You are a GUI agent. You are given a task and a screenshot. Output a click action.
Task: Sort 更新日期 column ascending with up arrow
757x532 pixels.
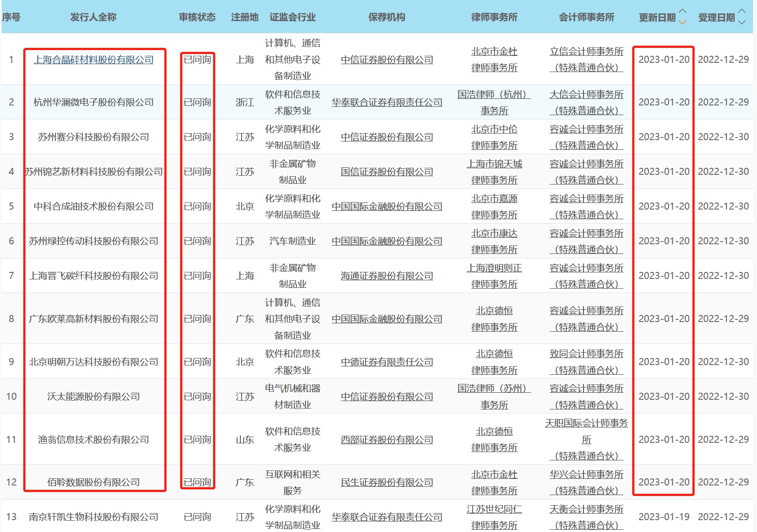point(682,11)
